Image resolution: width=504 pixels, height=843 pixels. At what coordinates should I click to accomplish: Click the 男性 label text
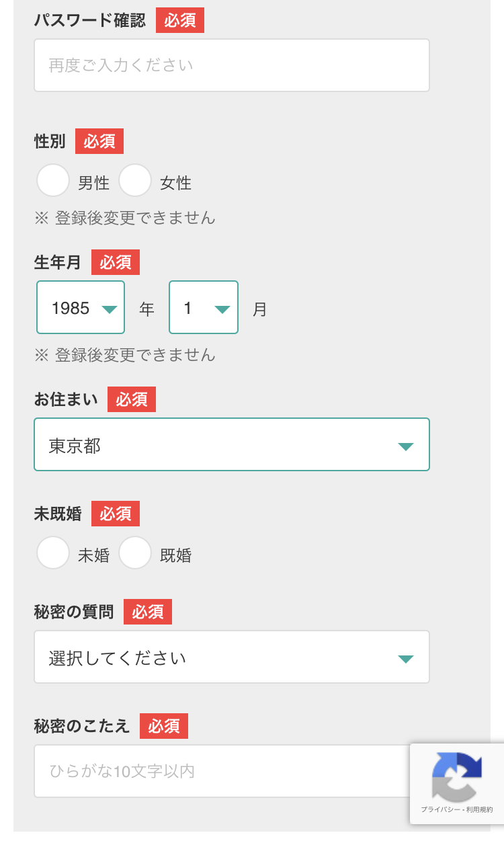click(x=93, y=183)
